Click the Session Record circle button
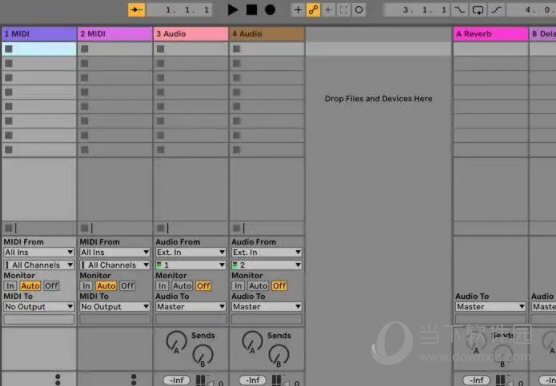 [359, 10]
